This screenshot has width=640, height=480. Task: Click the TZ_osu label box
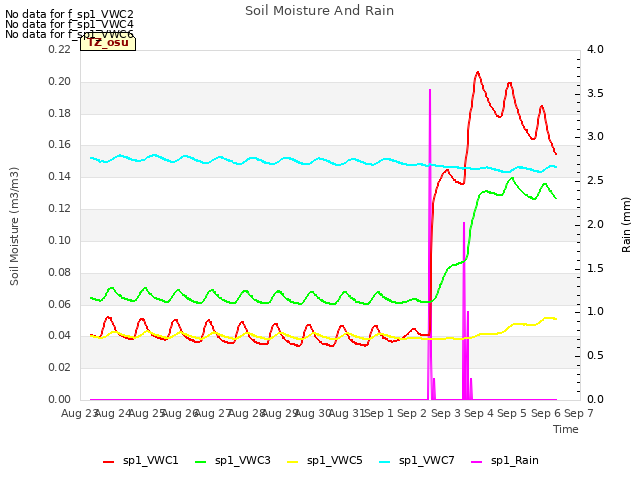pos(108,43)
